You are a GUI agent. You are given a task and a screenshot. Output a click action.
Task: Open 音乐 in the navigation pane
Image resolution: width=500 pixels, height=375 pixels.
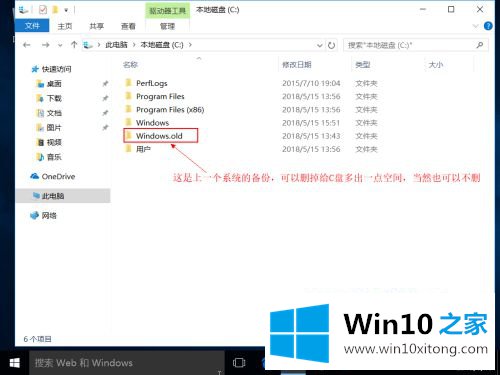[54, 157]
